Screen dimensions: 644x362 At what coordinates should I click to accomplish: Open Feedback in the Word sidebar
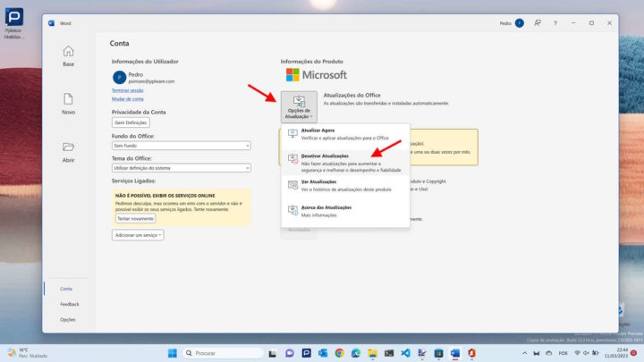point(69,304)
